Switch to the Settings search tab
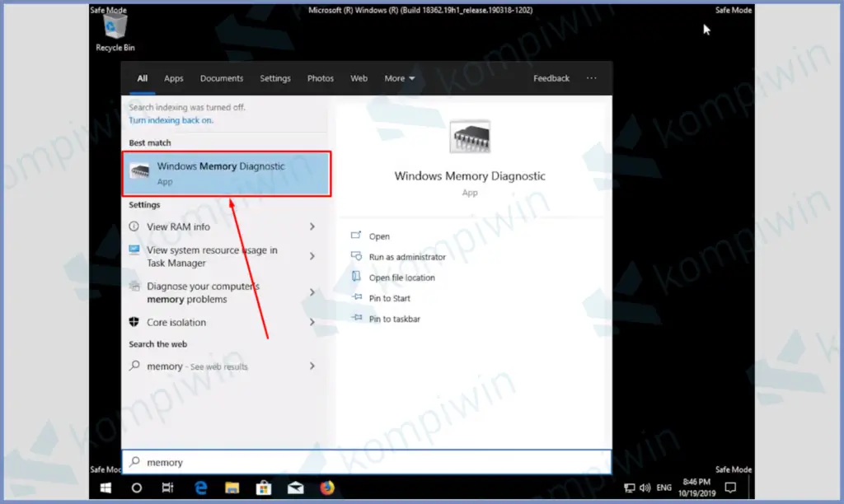 (x=275, y=78)
